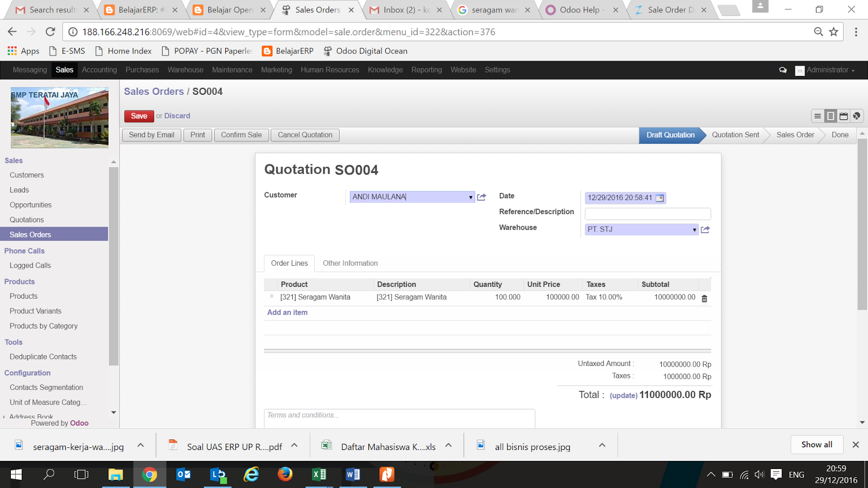Open the Purchases menu
The height and width of the screenshot is (488, 868).
pos(142,70)
